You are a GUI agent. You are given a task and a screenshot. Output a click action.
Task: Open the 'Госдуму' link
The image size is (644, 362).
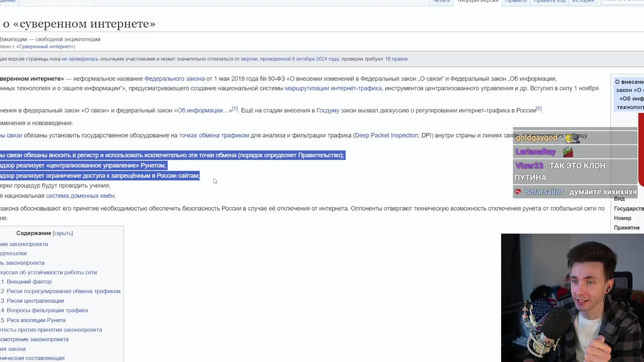[x=328, y=110]
